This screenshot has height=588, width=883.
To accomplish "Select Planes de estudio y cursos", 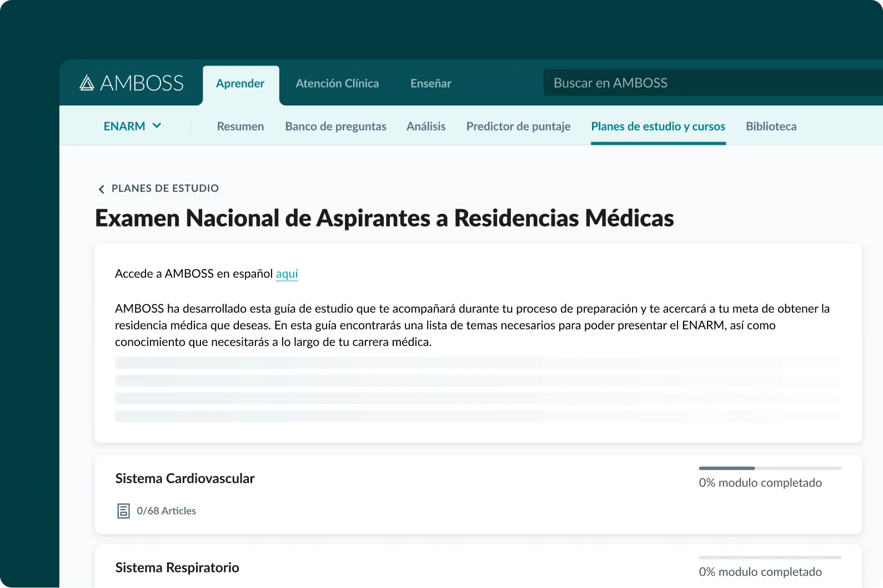I will pyautogui.click(x=658, y=127).
